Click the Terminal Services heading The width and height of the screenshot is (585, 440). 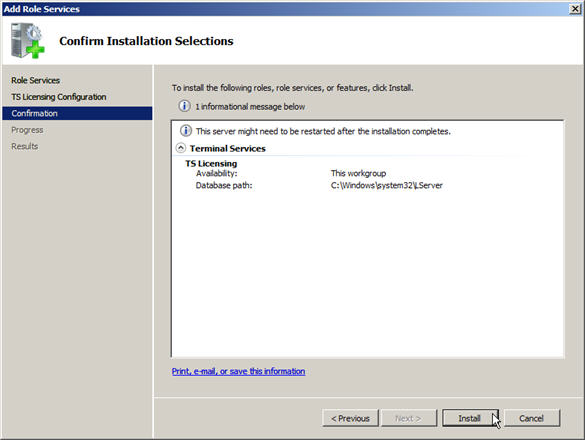click(228, 149)
